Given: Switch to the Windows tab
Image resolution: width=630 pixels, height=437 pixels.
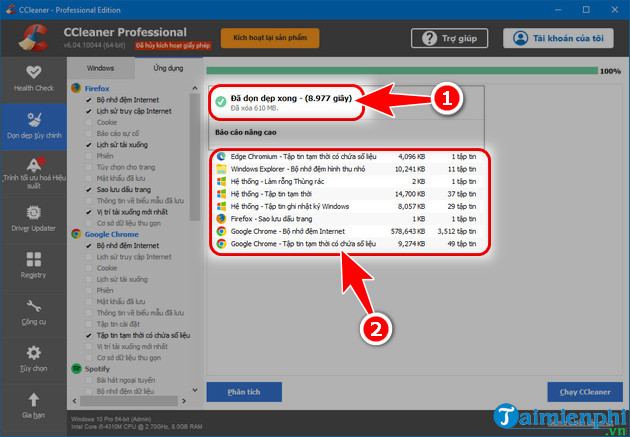Looking at the screenshot, I should pos(100,68).
